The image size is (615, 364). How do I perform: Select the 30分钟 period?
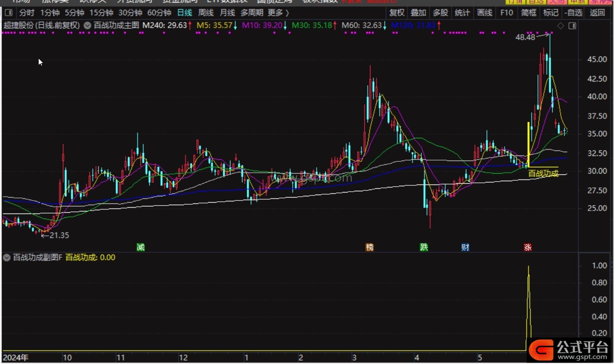pos(130,13)
